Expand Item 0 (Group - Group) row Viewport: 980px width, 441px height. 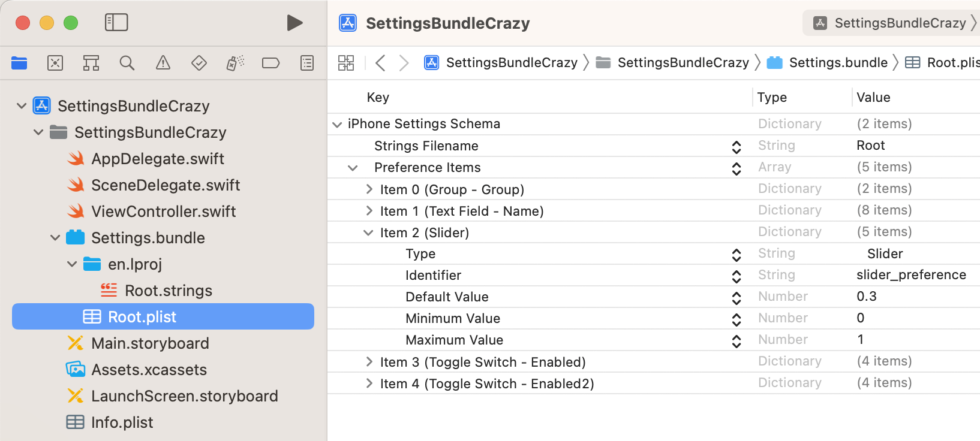[x=369, y=189]
